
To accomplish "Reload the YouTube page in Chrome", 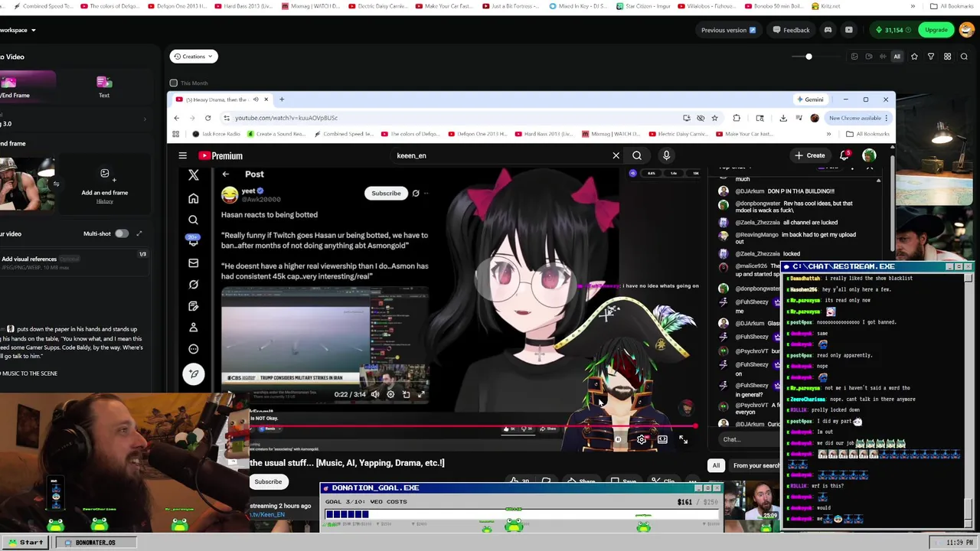I will [207, 118].
